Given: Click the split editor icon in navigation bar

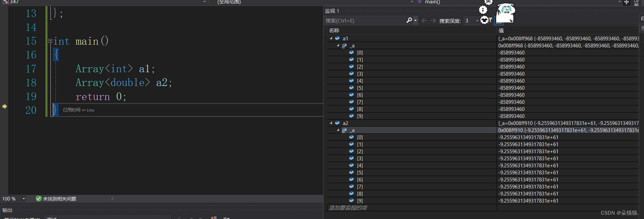Looking at the screenshot, I should [x=627, y=2].
